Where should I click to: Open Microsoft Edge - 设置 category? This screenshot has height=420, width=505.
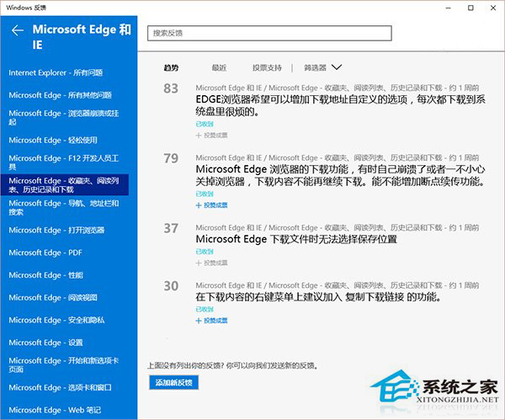[45, 343]
